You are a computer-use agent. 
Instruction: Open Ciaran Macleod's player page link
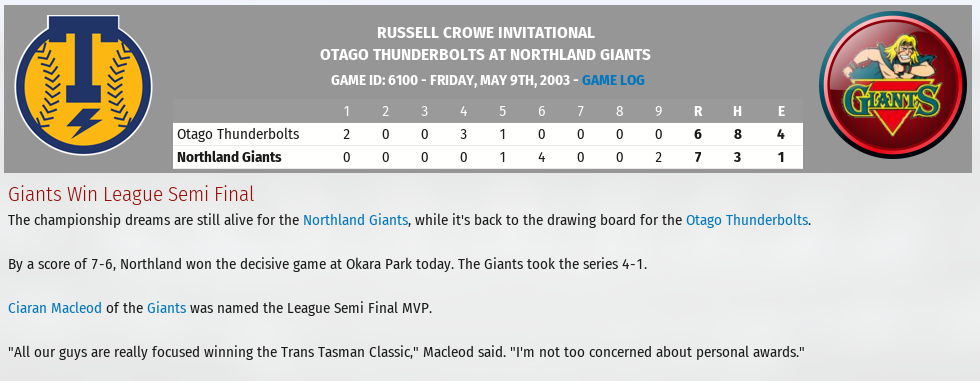54,309
